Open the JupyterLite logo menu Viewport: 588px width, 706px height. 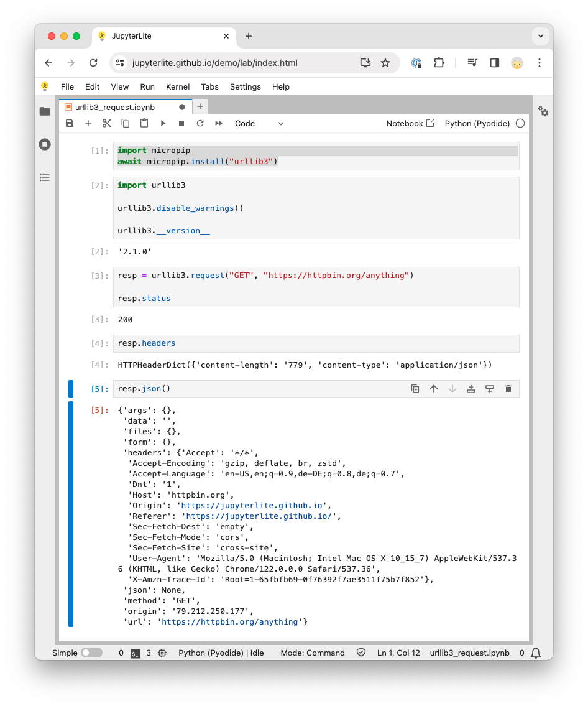point(45,87)
